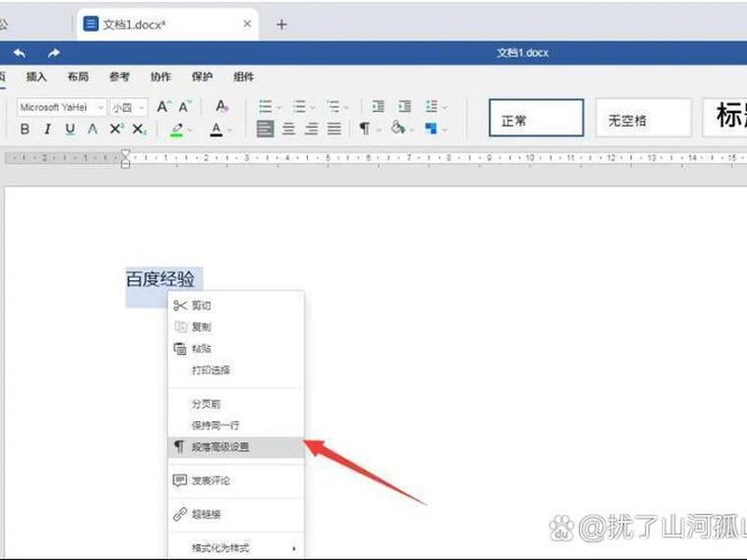747x560 pixels.
Task: Expand numbered list dropdown arrow
Action: [x=313, y=108]
